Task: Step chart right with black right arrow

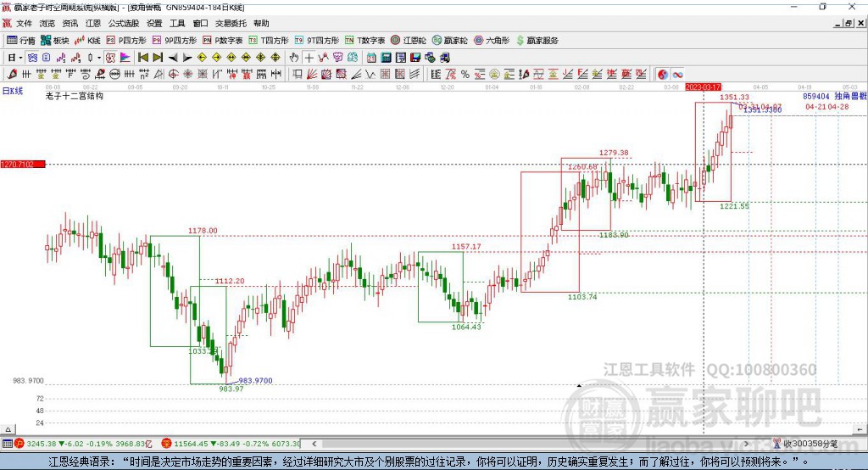Action: click(x=187, y=58)
